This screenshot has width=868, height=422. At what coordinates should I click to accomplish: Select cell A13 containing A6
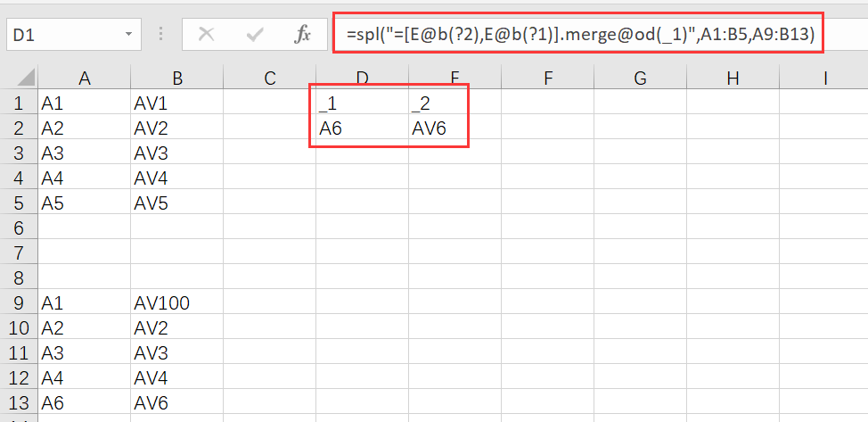pos(85,402)
